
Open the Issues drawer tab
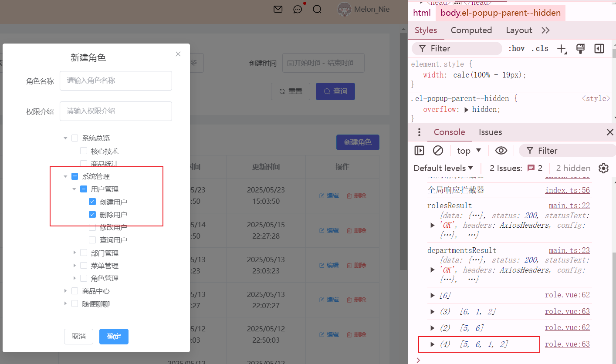point(491,132)
